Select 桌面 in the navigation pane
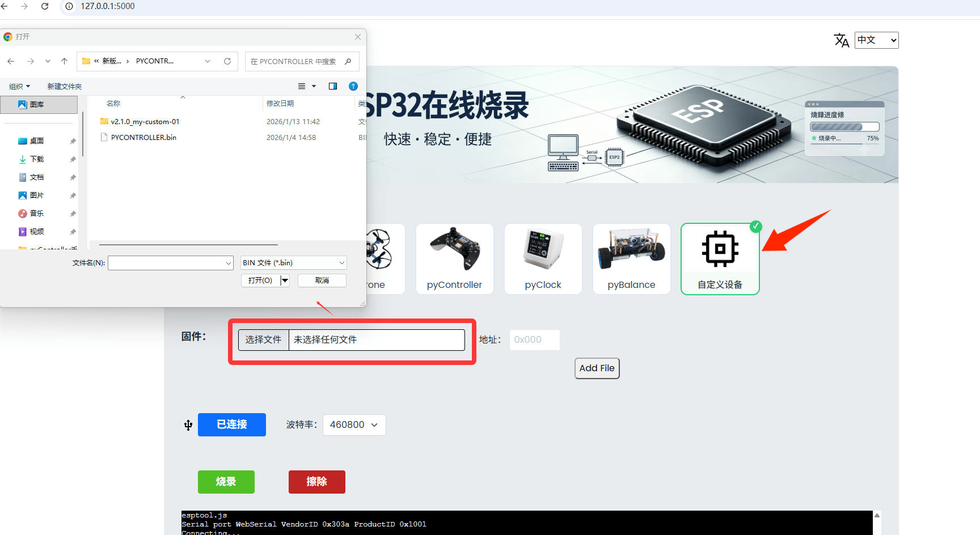This screenshot has height=535, width=980. (x=37, y=141)
